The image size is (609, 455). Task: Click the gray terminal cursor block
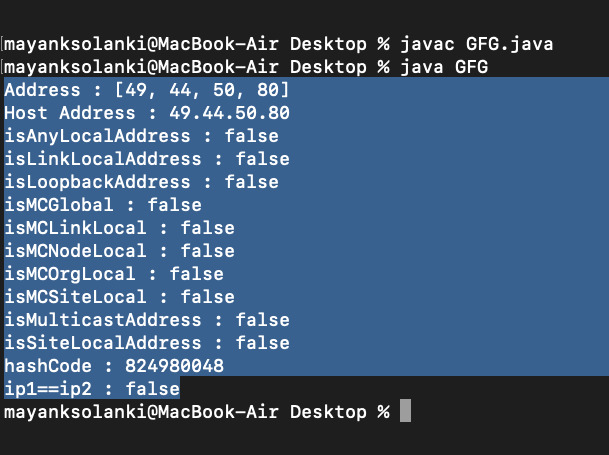pyautogui.click(x=405, y=411)
